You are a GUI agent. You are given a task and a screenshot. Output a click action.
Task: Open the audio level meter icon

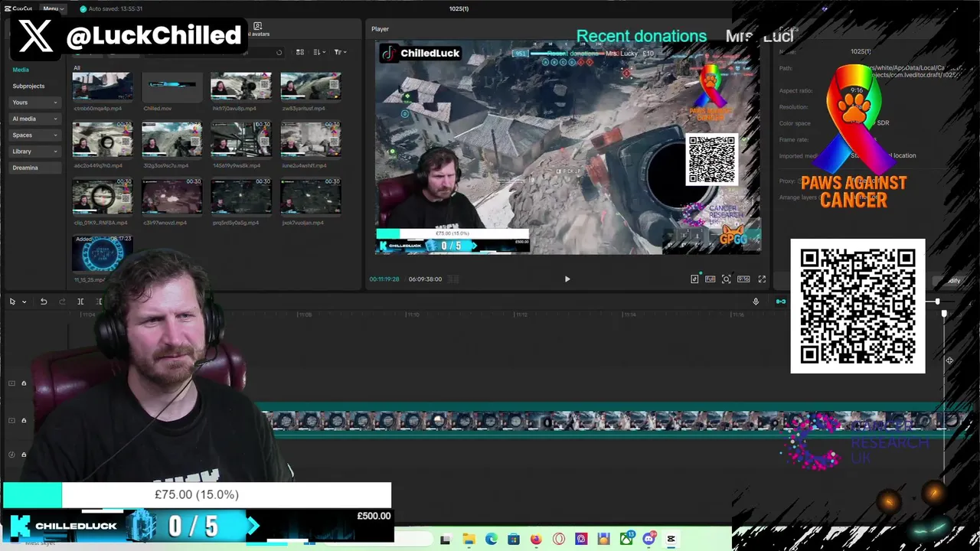click(x=453, y=279)
